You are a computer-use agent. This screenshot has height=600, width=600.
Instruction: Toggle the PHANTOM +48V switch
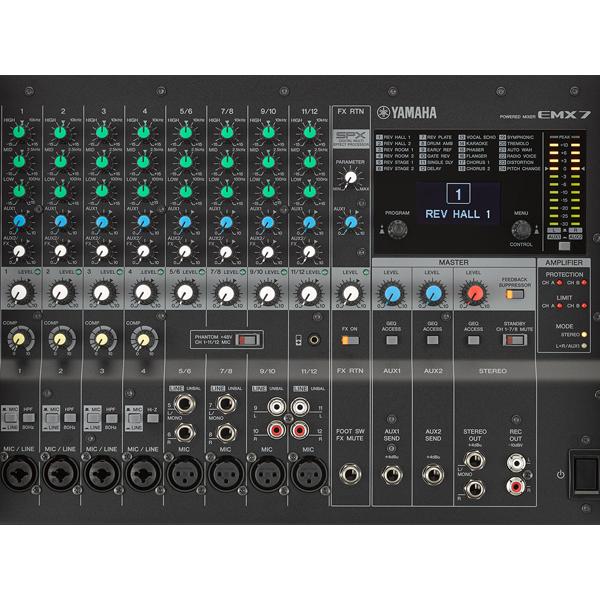click(x=247, y=339)
